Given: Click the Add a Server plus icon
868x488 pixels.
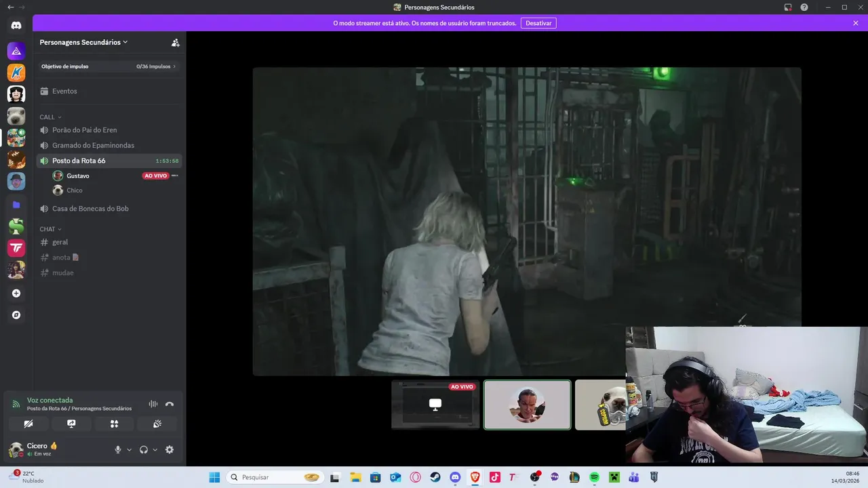Looking at the screenshot, I should pyautogui.click(x=16, y=293).
